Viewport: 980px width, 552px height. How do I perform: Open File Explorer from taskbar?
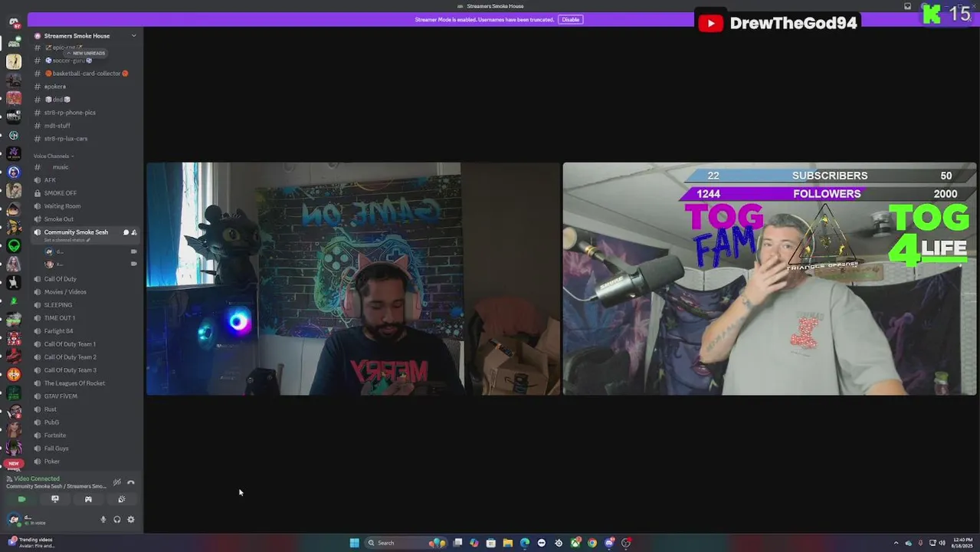pyautogui.click(x=507, y=543)
